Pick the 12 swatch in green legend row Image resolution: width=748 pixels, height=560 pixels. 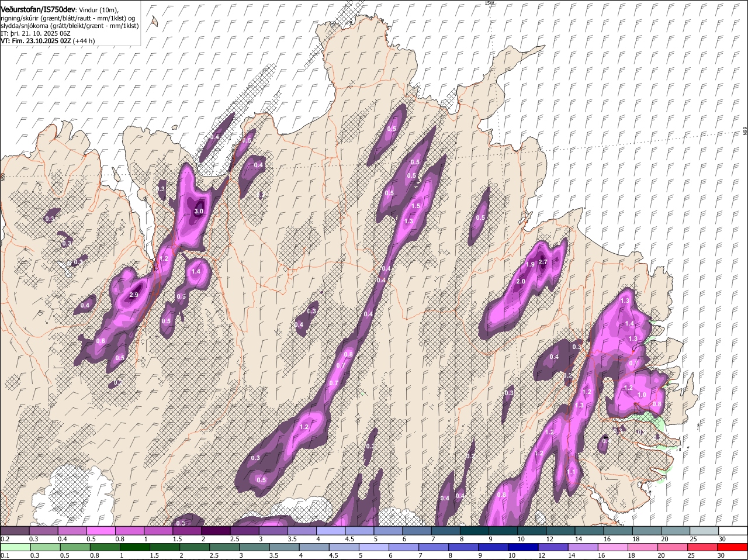tap(553, 547)
